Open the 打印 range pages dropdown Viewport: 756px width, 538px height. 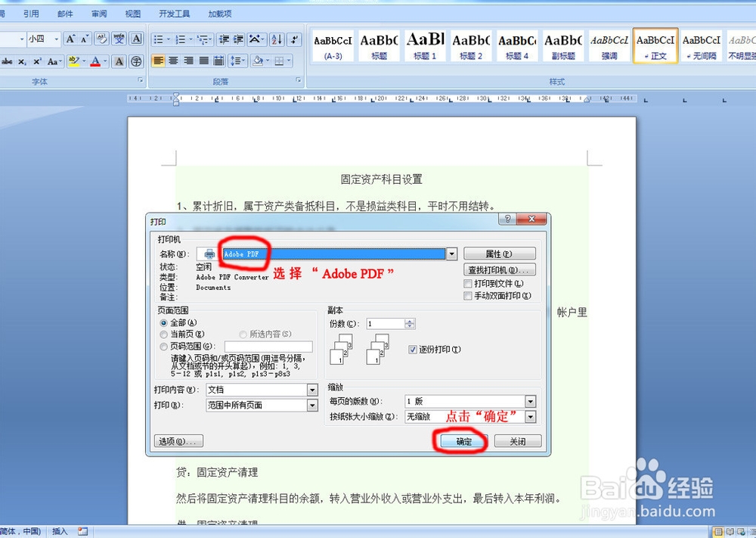pyautogui.click(x=312, y=406)
